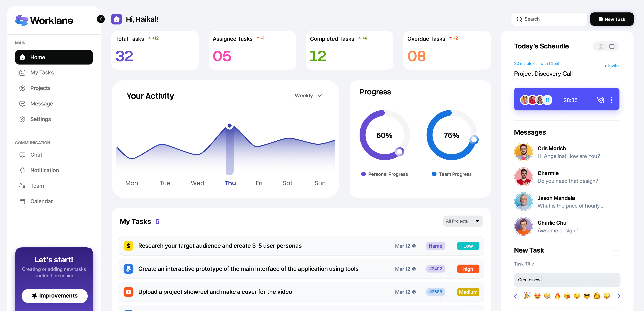This screenshot has height=311, width=644.
Task: Switch schedule to grid view
Action: click(x=601, y=46)
